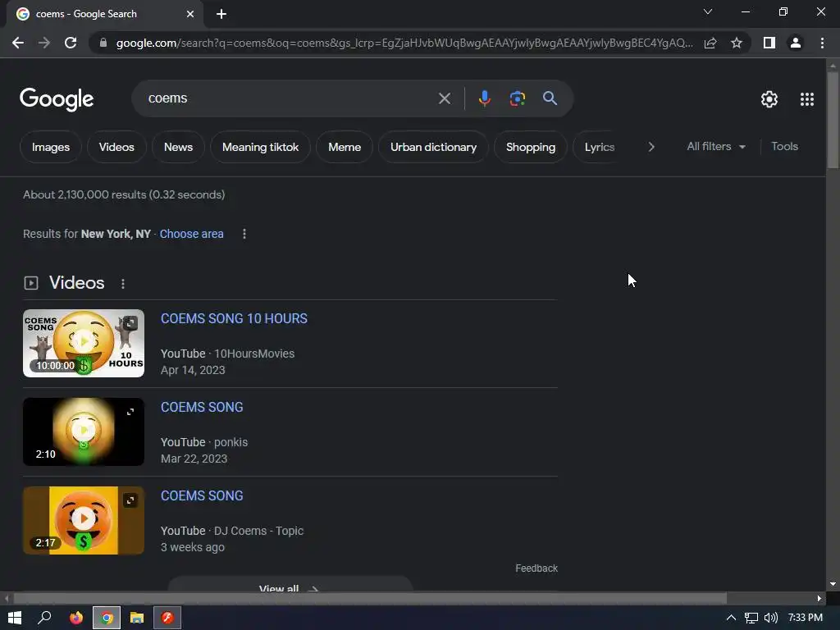Click View all videos button
Image resolution: width=840 pixels, height=630 pixels.
(290, 584)
